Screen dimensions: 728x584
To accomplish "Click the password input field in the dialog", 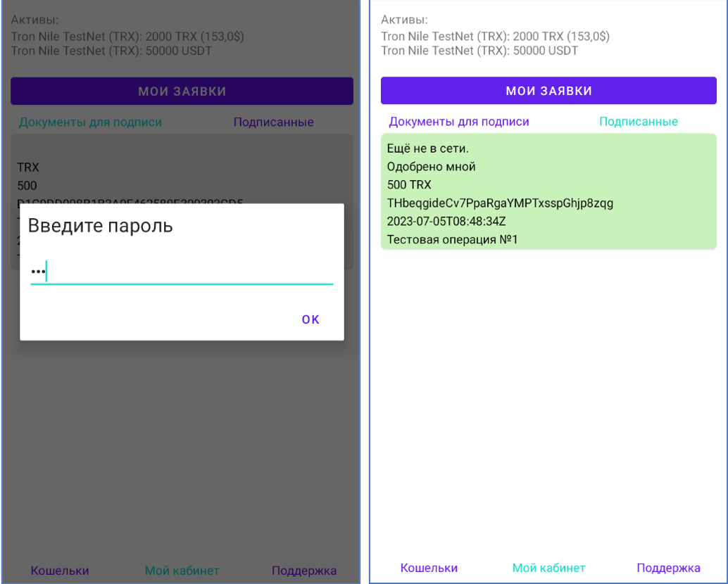I will (181, 272).
